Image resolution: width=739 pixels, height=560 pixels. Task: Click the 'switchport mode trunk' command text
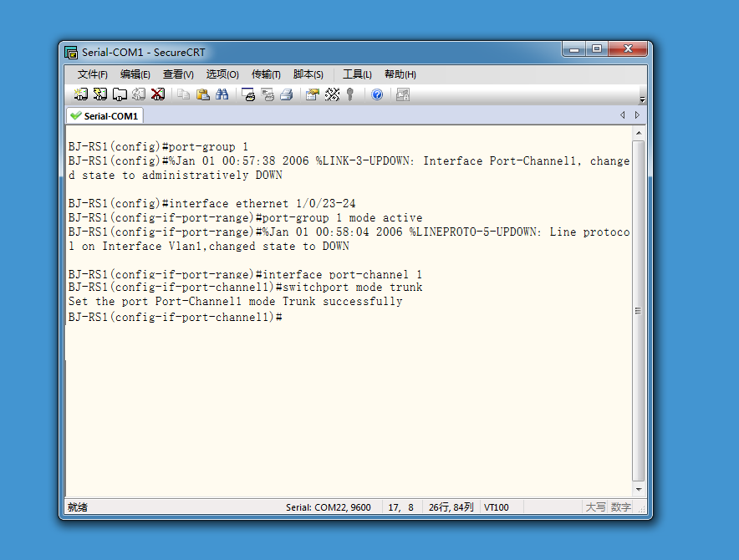coord(353,288)
